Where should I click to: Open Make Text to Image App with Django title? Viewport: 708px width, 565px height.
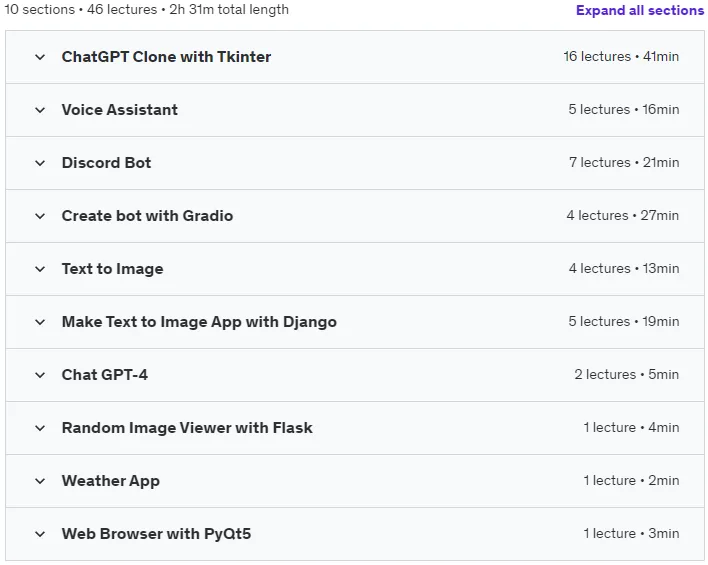[199, 322]
